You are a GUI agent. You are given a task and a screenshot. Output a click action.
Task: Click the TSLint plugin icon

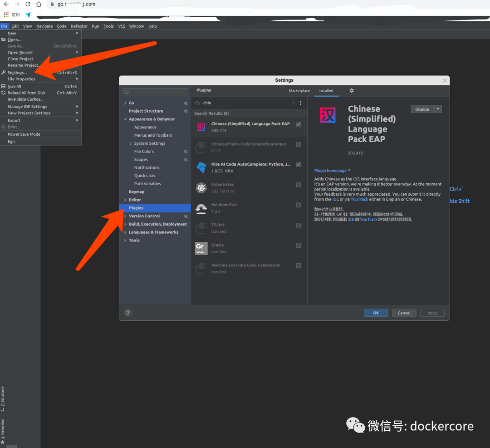[x=201, y=228]
